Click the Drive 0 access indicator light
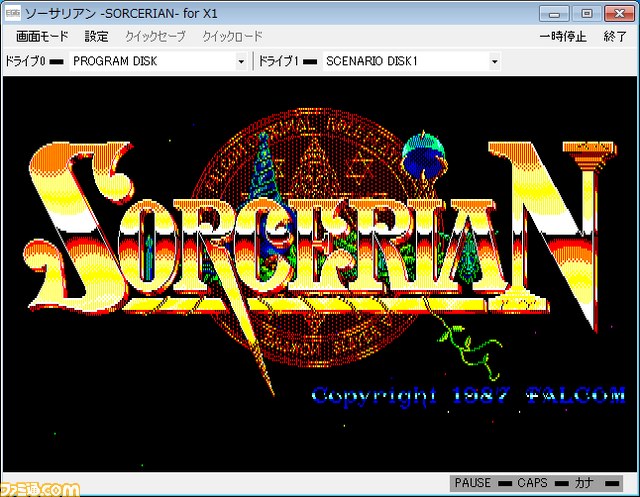Viewport: 640px width, 497px height. [x=56, y=62]
